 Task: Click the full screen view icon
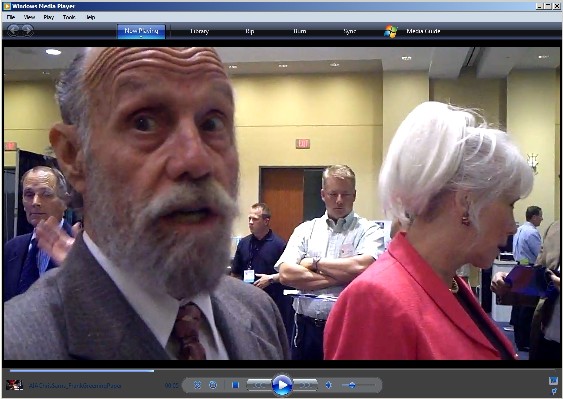(553, 380)
